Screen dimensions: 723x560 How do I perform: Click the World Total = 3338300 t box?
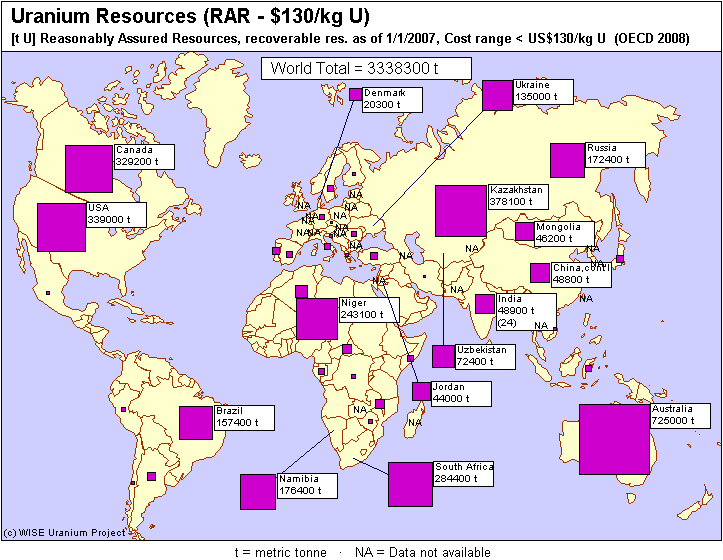point(366,68)
